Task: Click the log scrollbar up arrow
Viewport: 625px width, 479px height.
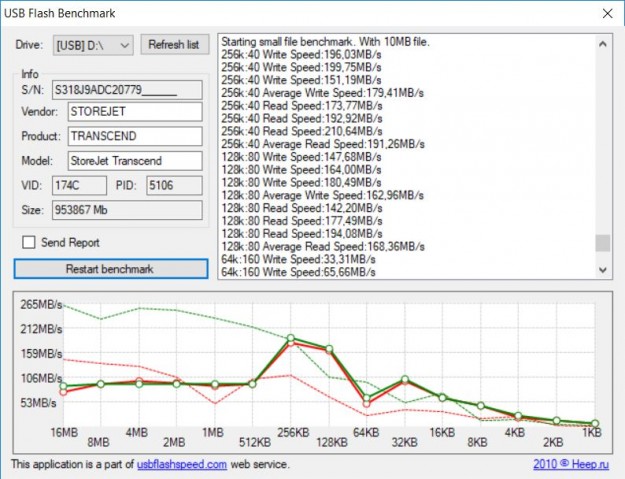Action: (x=602, y=44)
